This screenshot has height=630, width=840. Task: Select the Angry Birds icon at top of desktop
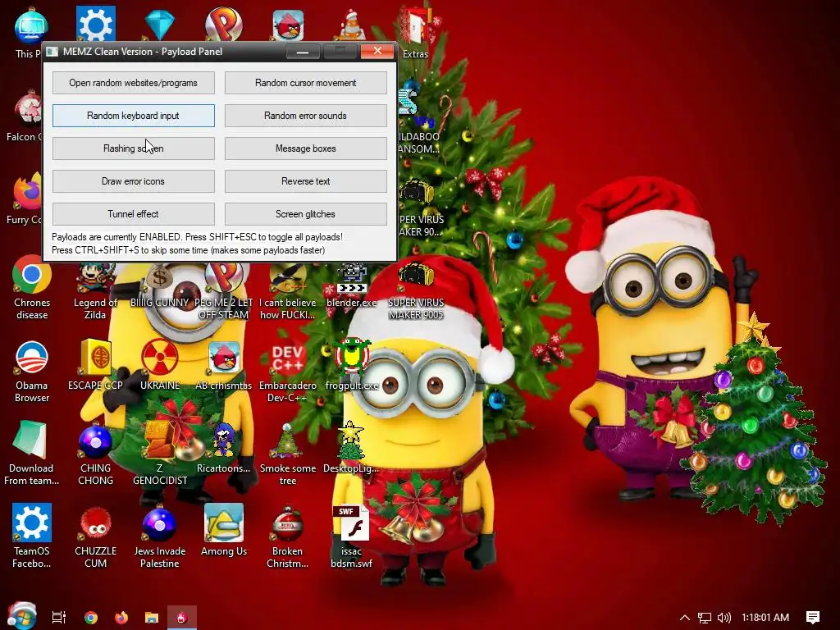tap(288, 25)
